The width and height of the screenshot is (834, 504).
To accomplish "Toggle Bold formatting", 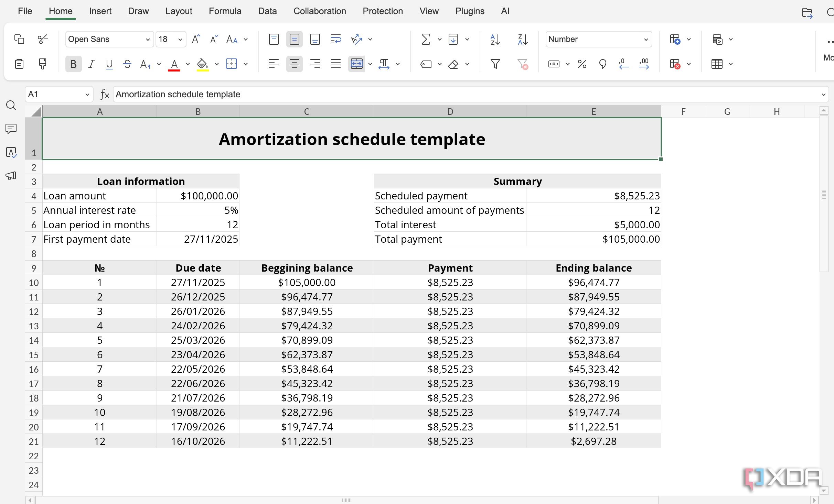I will click(x=73, y=64).
